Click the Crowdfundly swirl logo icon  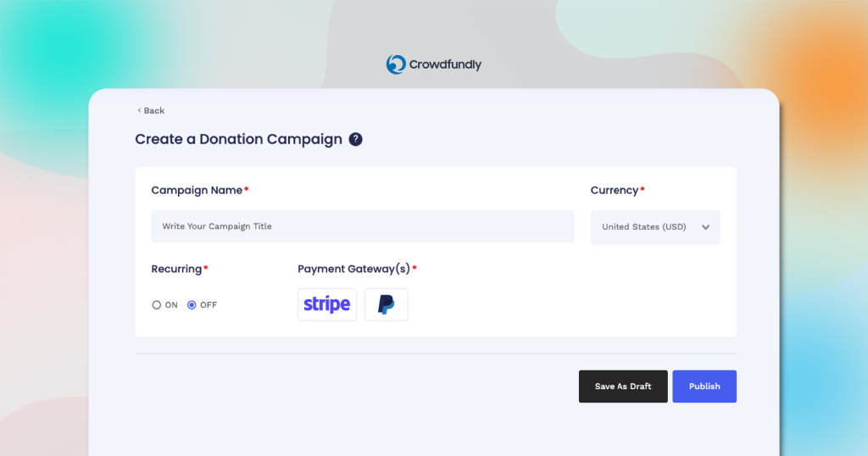396,64
